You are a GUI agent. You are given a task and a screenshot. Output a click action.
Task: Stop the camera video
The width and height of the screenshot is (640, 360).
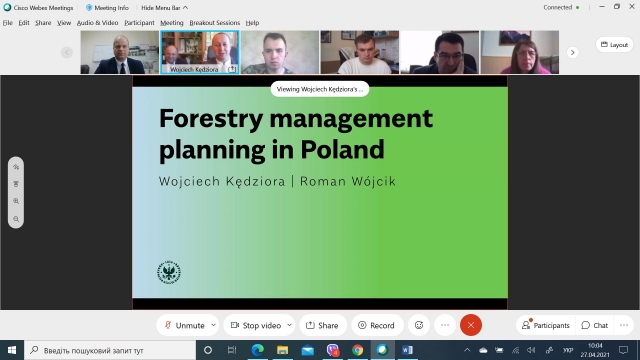(256, 325)
